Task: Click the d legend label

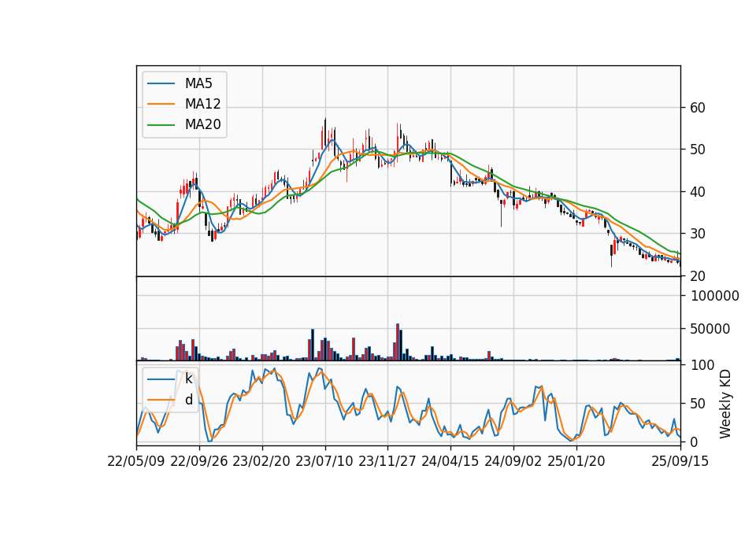Action: (x=188, y=400)
